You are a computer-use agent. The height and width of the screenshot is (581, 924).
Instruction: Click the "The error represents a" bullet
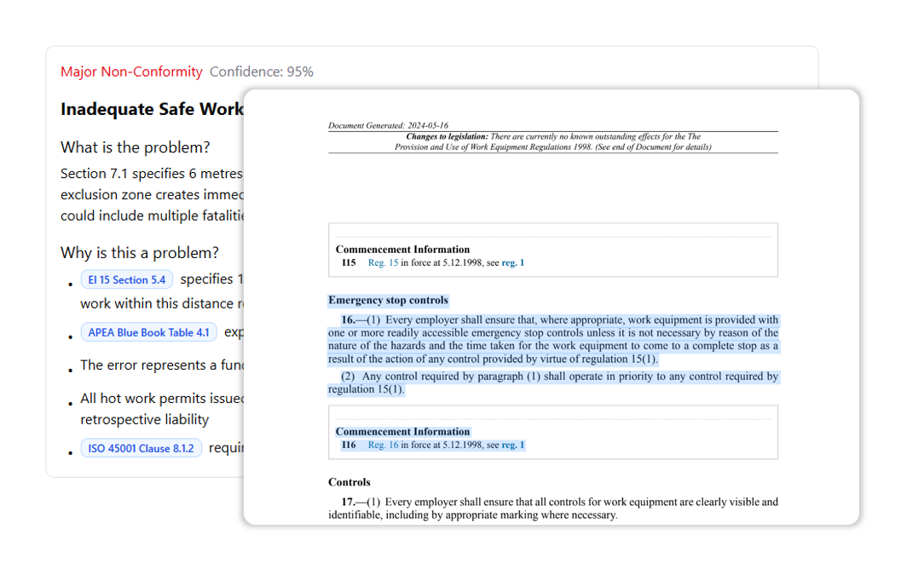tap(162, 365)
